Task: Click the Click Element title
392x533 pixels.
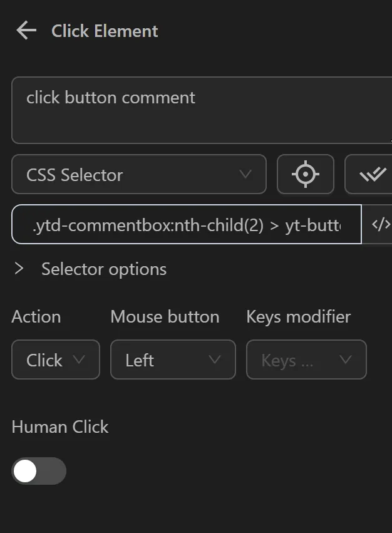Action: pyautogui.click(x=105, y=31)
